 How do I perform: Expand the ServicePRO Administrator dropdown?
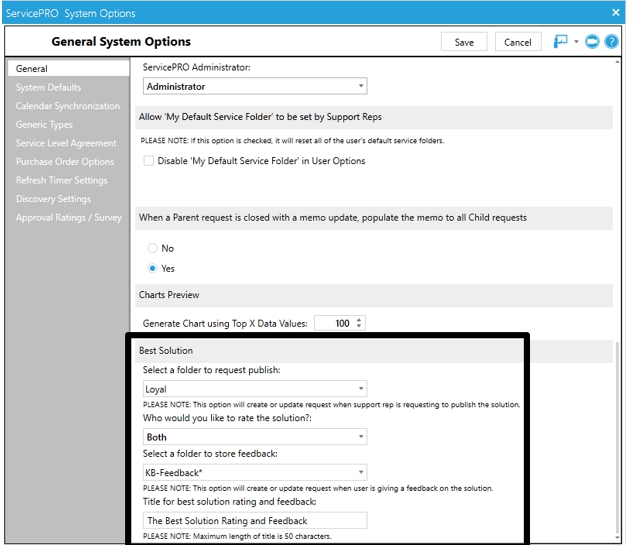[255, 86]
